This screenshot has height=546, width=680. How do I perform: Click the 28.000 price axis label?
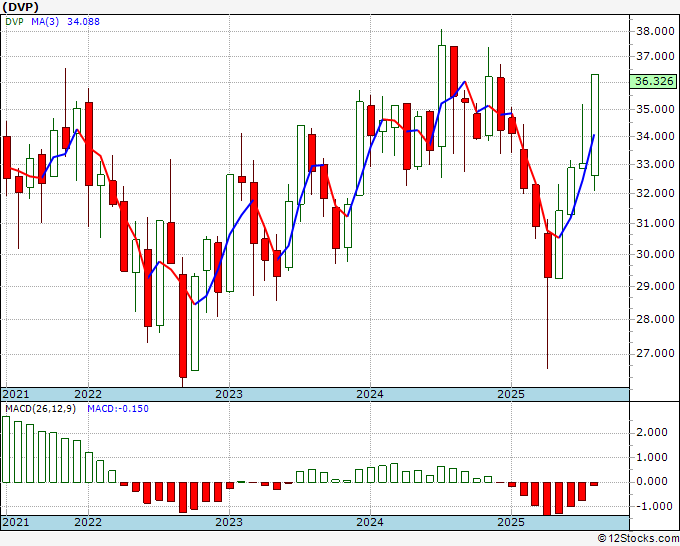655,320
